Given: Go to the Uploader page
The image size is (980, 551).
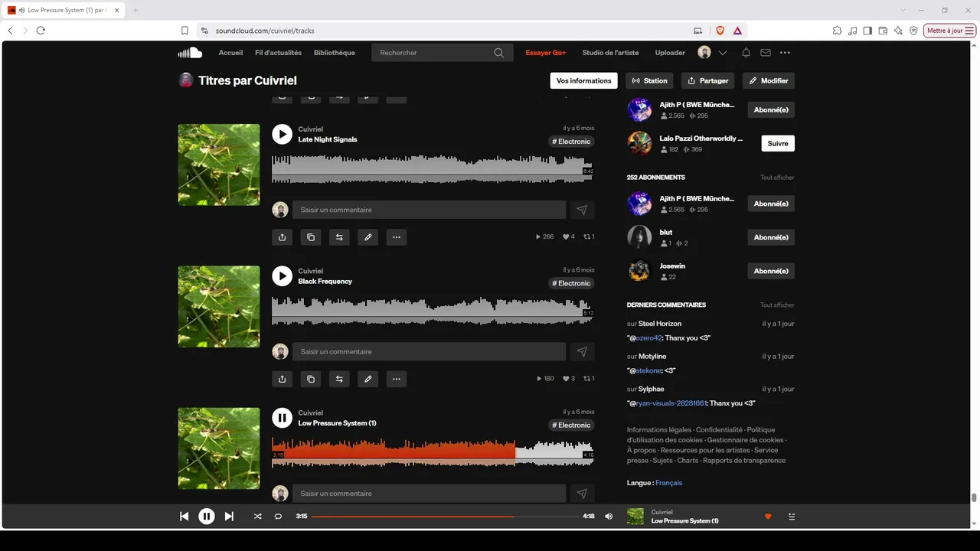Looking at the screenshot, I should (x=670, y=53).
